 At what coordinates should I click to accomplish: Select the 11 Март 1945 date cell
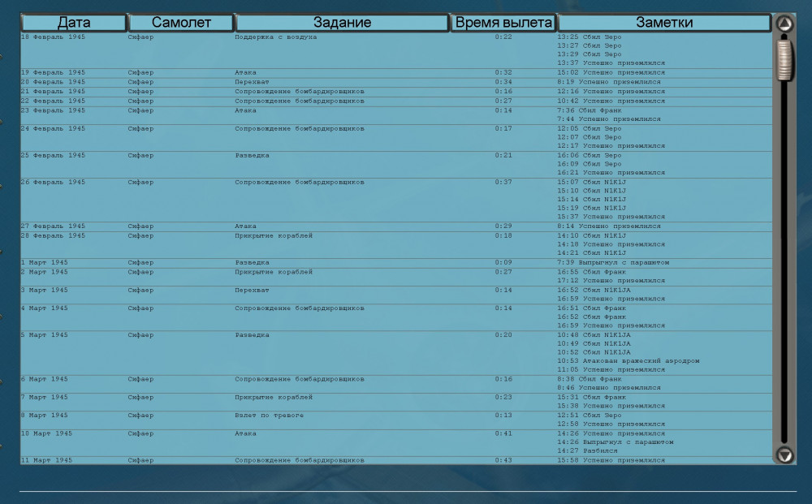pyautogui.click(x=46, y=460)
